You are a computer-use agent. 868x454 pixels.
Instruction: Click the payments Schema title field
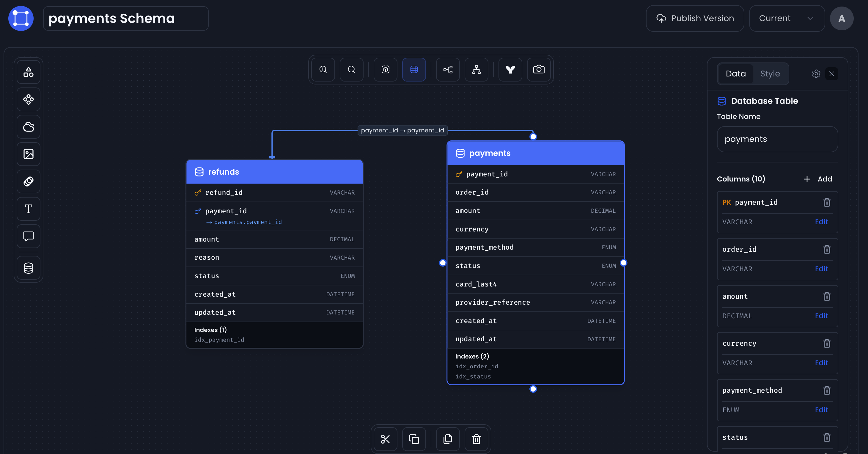coord(126,18)
